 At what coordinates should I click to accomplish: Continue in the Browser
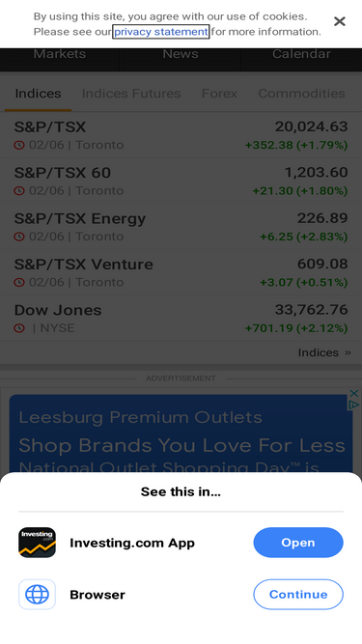point(298,595)
